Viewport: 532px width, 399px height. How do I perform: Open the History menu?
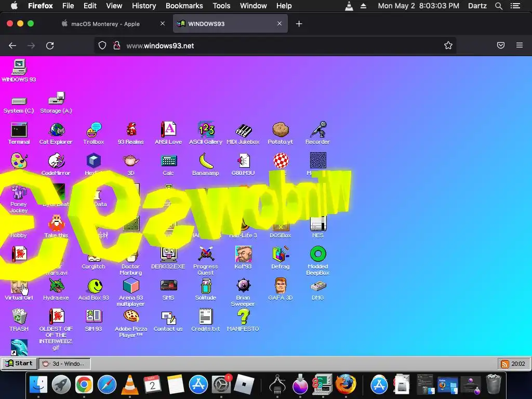pyautogui.click(x=144, y=6)
